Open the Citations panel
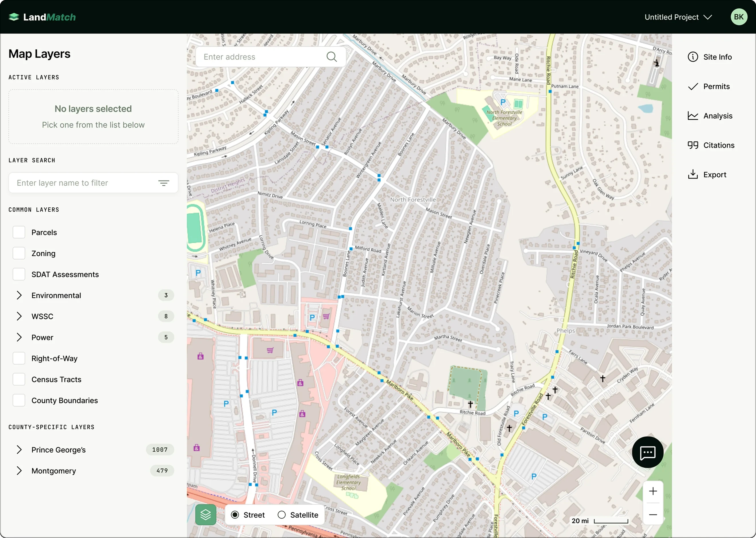Viewport: 756px width, 538px height. (x=711, y=145)
